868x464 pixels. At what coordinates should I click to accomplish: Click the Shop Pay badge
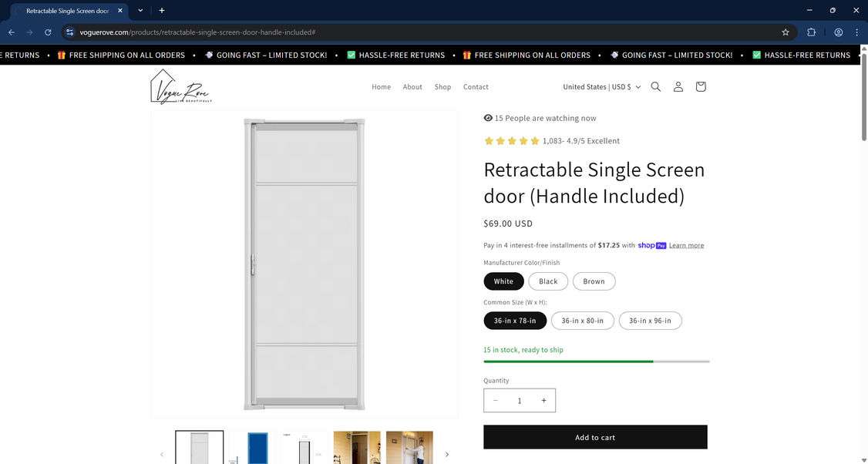[651, 245]
